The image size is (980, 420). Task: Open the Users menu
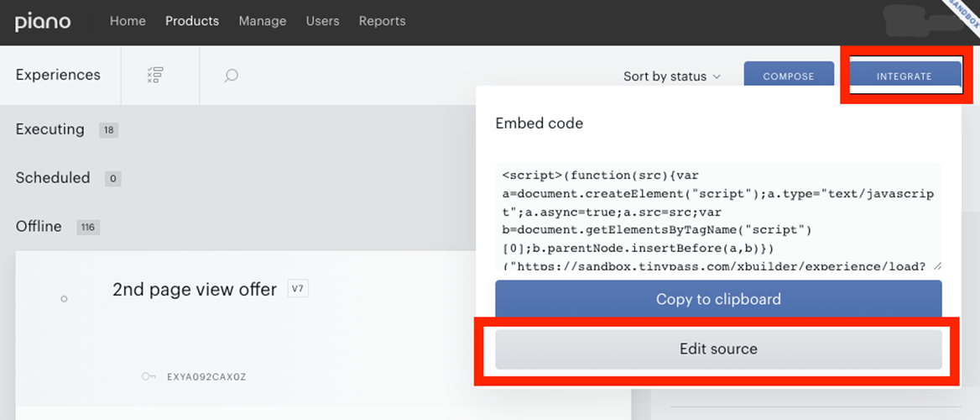(322, 21)
